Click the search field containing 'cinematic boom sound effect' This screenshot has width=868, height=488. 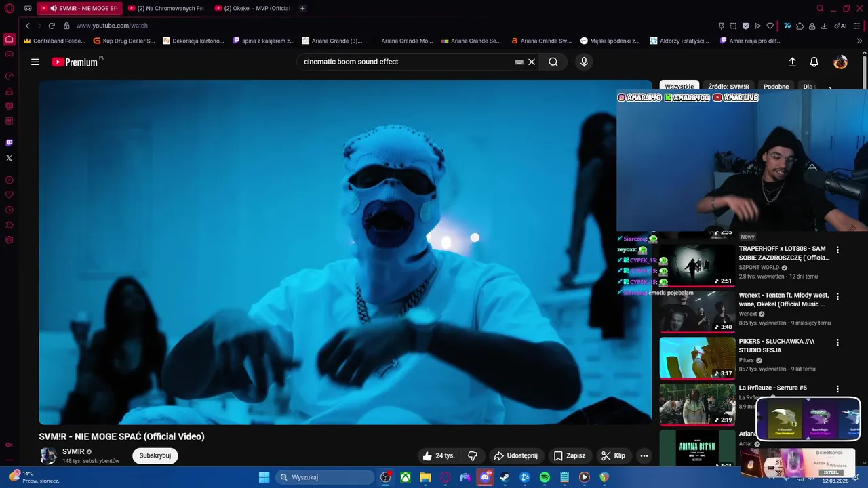pos(407,62)
